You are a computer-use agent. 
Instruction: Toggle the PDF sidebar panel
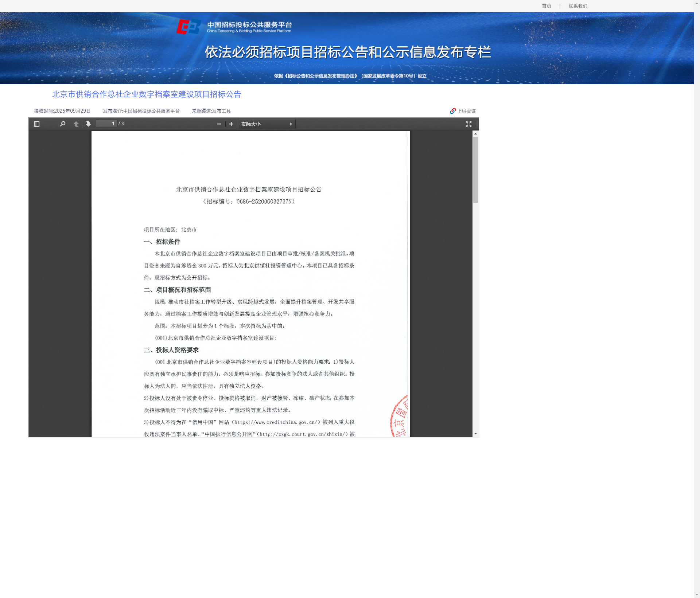pyautogui.click(x=36, y=124)
